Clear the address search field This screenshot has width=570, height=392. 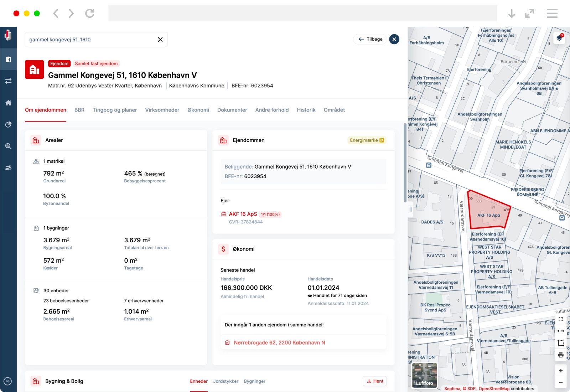tap(160, 40)
